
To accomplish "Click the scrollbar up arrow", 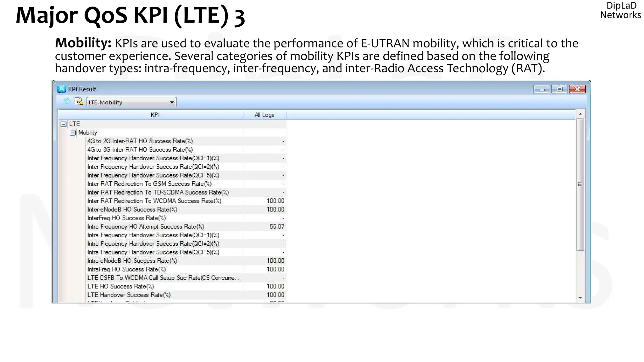I will click(x=580, y=114).
